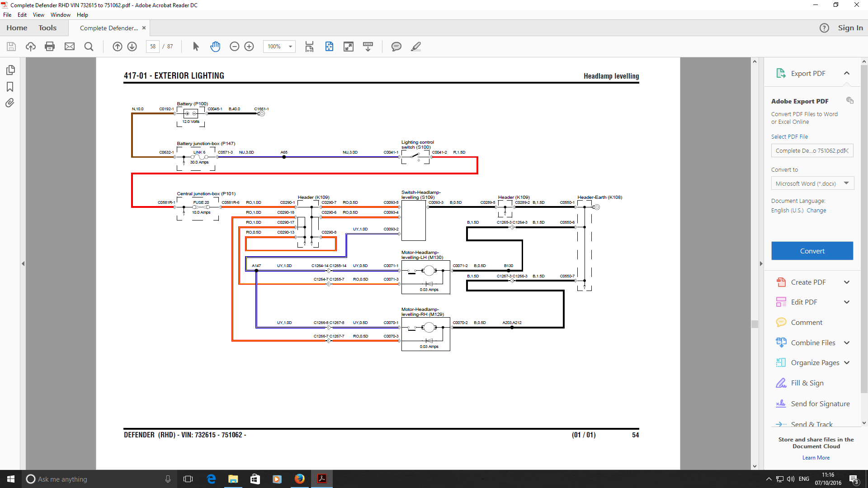Open the Fill & Sign tool
Screen dimensions: 868x488
click(807, 383)
